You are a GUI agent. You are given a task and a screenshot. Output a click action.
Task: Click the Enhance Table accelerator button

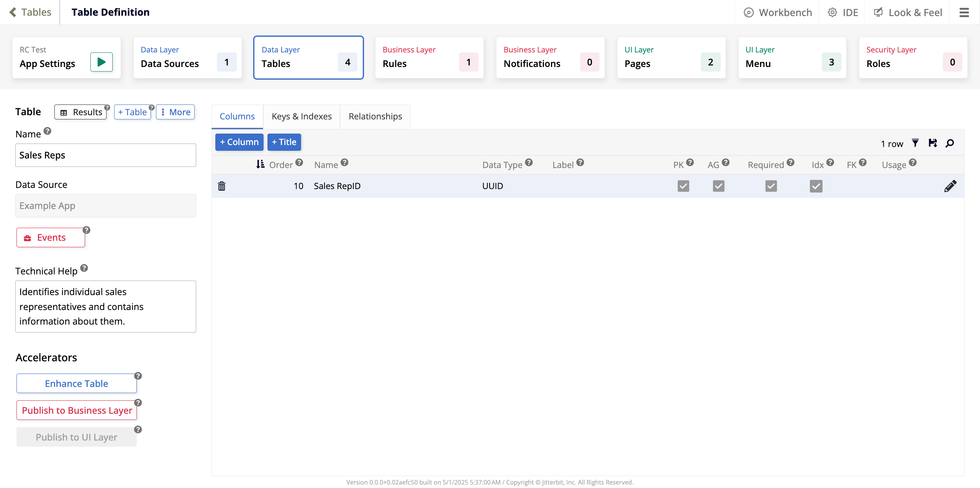76,384
